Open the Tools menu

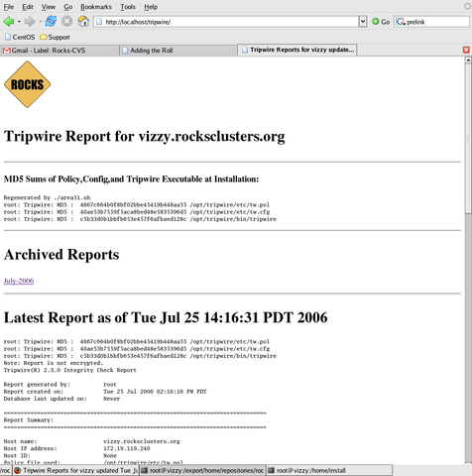[128, 7]
